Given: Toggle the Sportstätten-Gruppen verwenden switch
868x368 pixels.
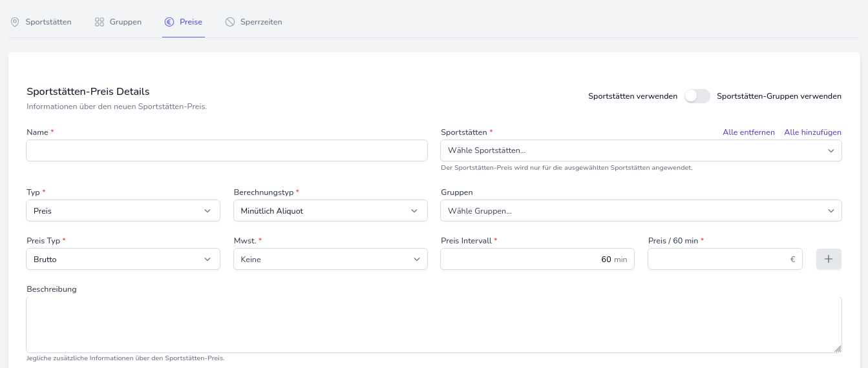Looking at the screenshot, I should (x=697, y=96).
